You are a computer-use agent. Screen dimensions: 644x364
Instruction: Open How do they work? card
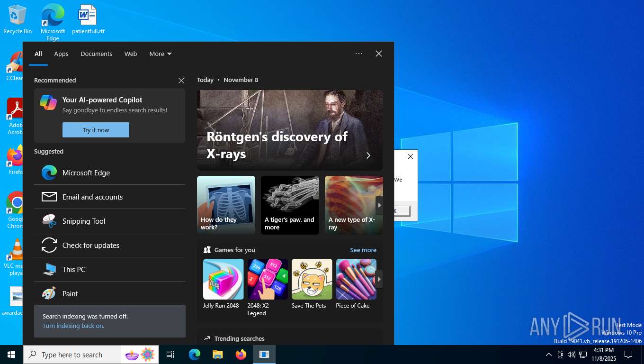[226, 205]
